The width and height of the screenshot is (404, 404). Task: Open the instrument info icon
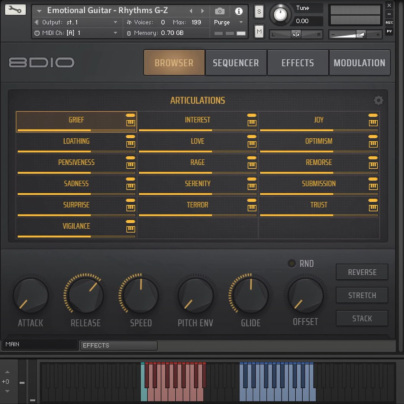tap(239, 11)
